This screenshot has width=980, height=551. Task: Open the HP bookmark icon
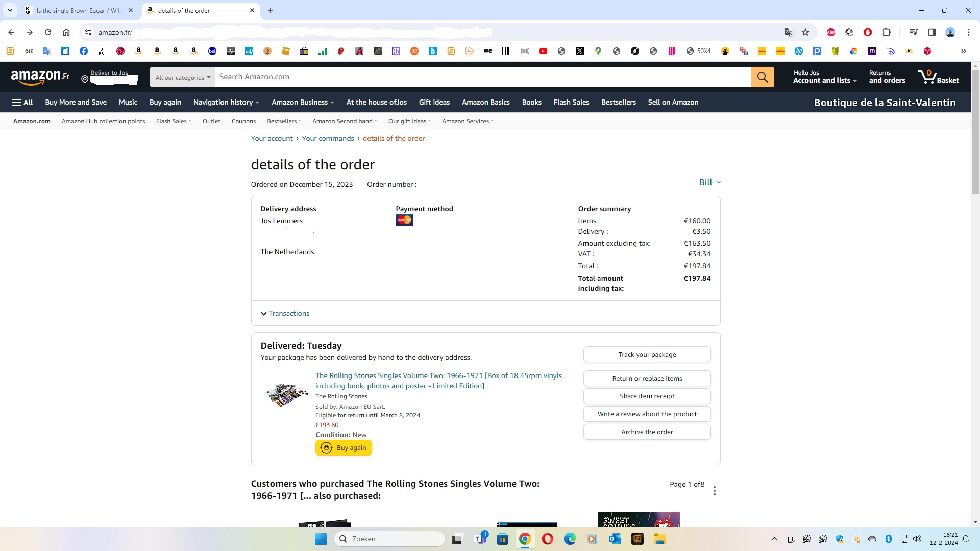coord(799,51)
